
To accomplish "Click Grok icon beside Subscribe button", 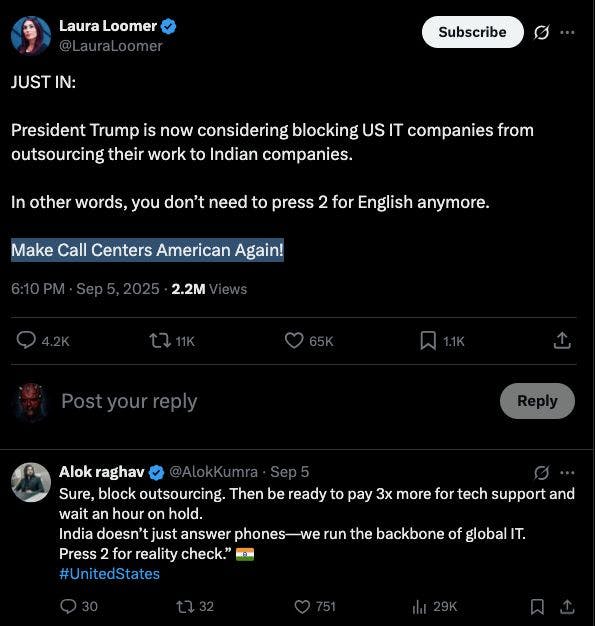I will pos(541,32).
